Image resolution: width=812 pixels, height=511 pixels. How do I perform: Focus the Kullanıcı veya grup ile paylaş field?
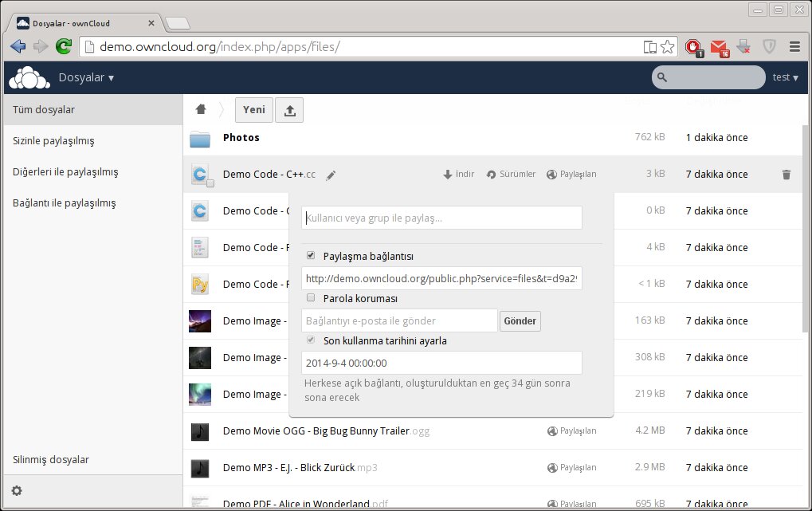441,218
